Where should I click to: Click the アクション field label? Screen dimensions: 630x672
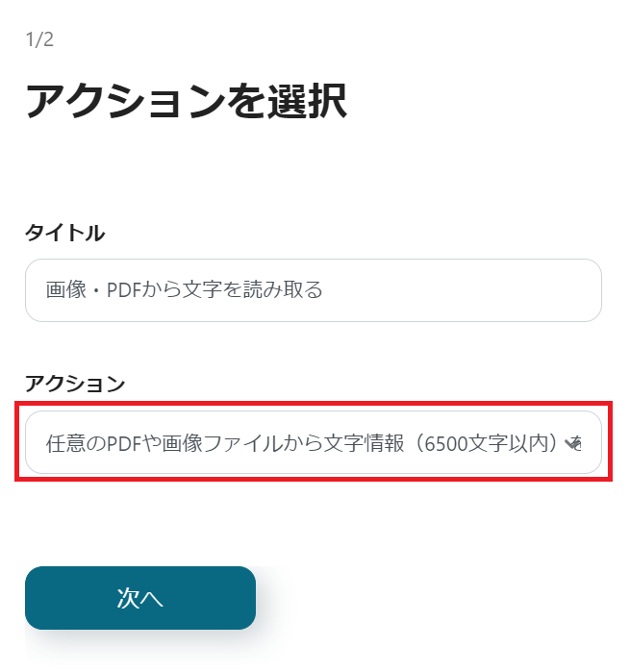(75, 384)
